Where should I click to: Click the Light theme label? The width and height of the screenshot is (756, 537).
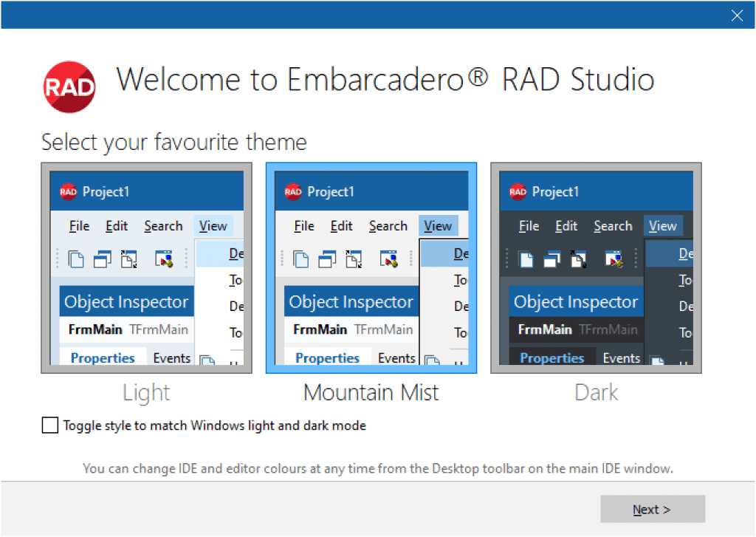tap(146, 392)
